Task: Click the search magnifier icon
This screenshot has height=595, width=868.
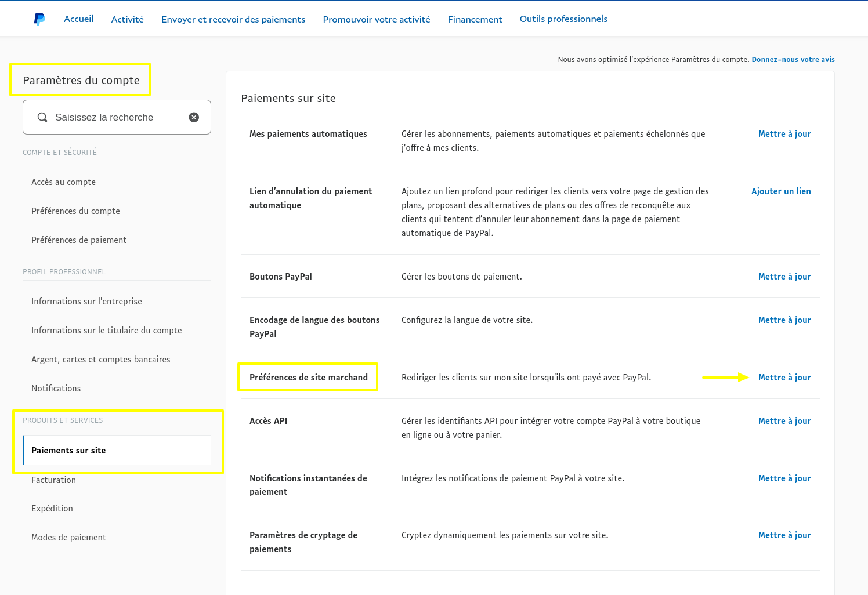Action: pos(42,117)
